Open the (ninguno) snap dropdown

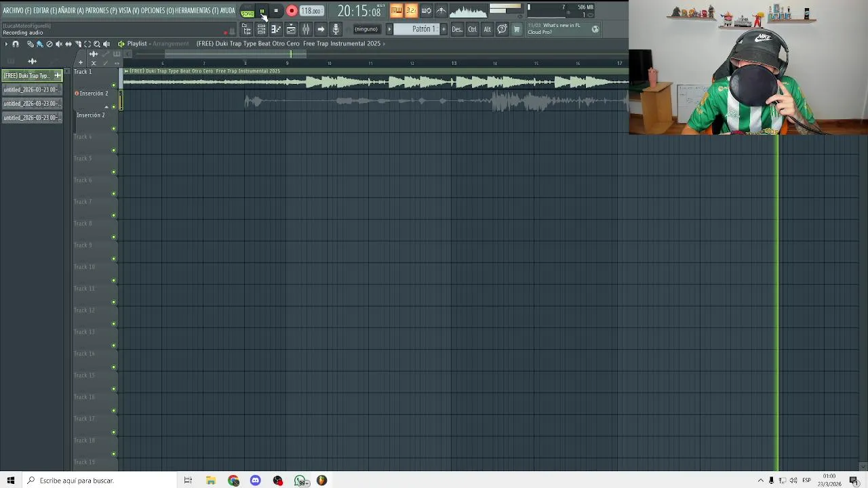click(366, 29)
